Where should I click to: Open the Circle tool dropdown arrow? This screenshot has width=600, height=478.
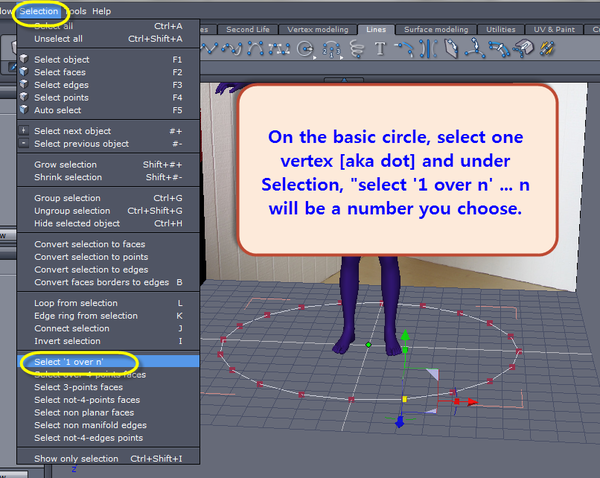pos(315,57)
